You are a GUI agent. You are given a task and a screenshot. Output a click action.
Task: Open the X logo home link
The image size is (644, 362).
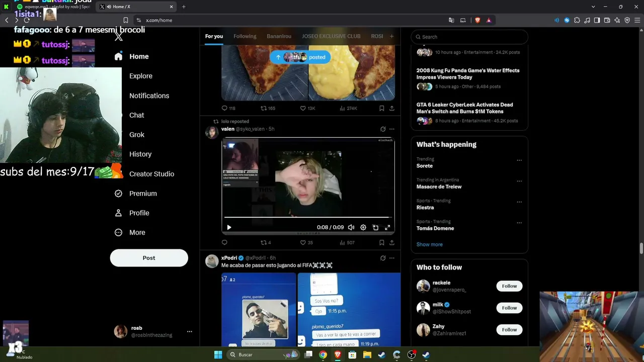[118, 37]
